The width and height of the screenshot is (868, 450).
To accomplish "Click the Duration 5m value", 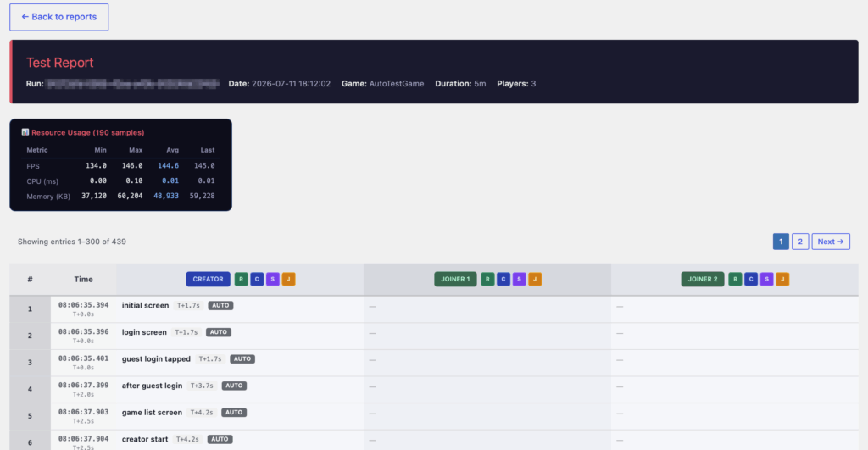I will pyautogui.click(x=480, y=84).
